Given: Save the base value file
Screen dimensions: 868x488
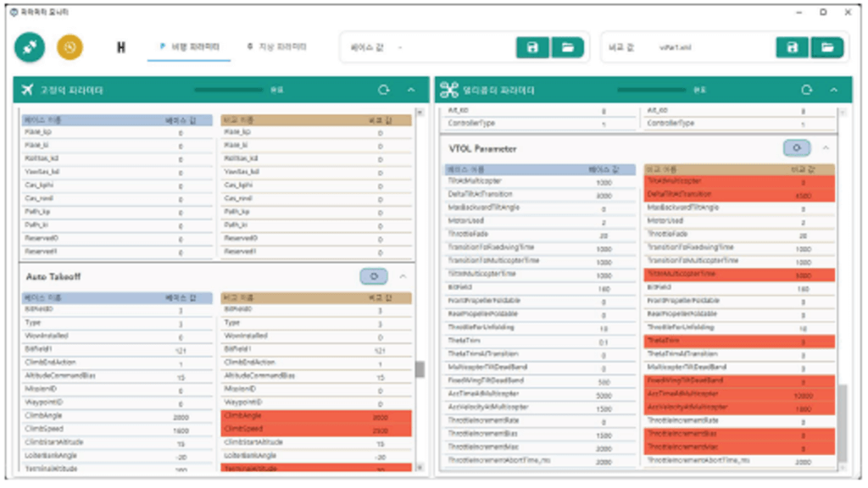Looking at the screenshot, I should pos(532,47).
